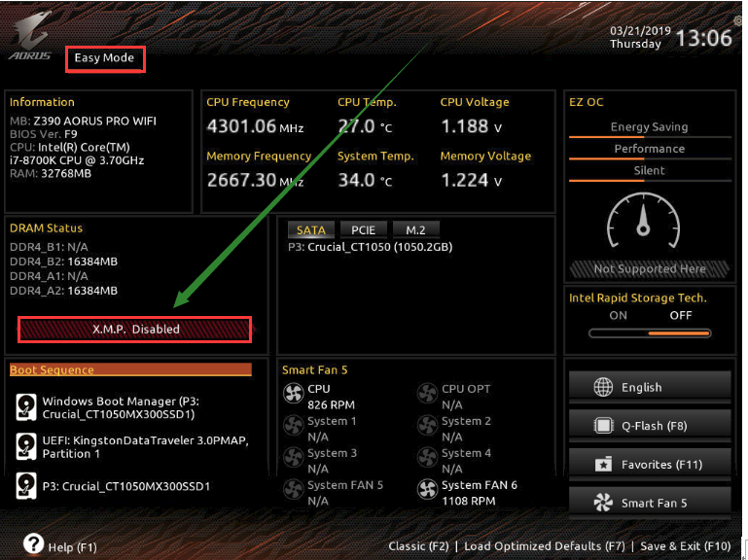Click DDR4_B2: 16384MB entry
This screenshot has height=560, width=748.
point(63,262)
